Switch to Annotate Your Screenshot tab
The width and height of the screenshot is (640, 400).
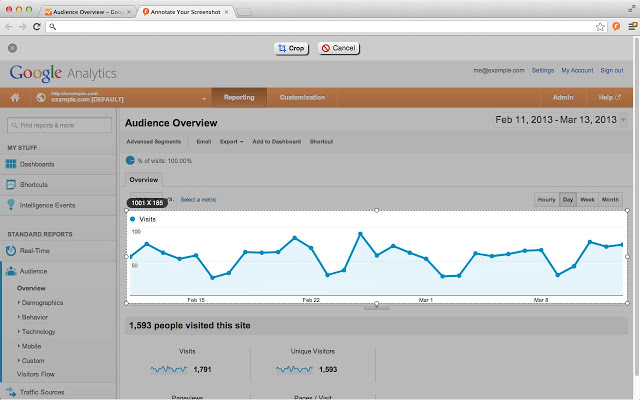pos(185,12)
